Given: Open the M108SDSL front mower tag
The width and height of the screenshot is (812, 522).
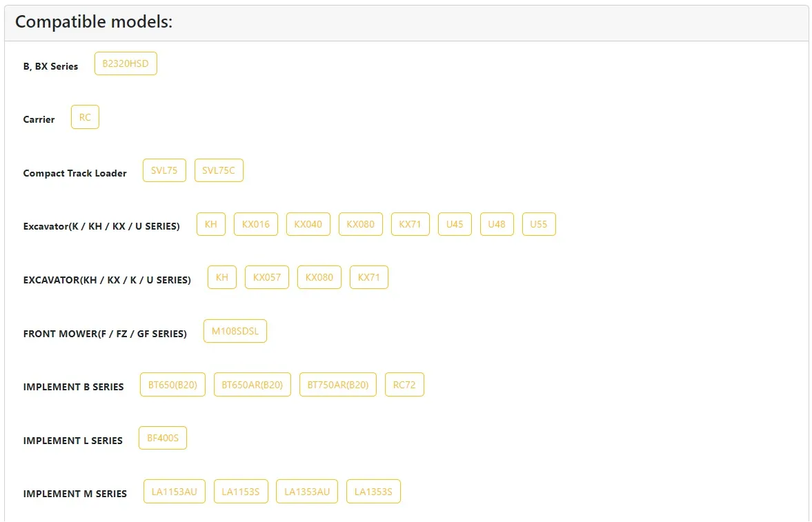Looking at the screenshot, I should point(235,331).
